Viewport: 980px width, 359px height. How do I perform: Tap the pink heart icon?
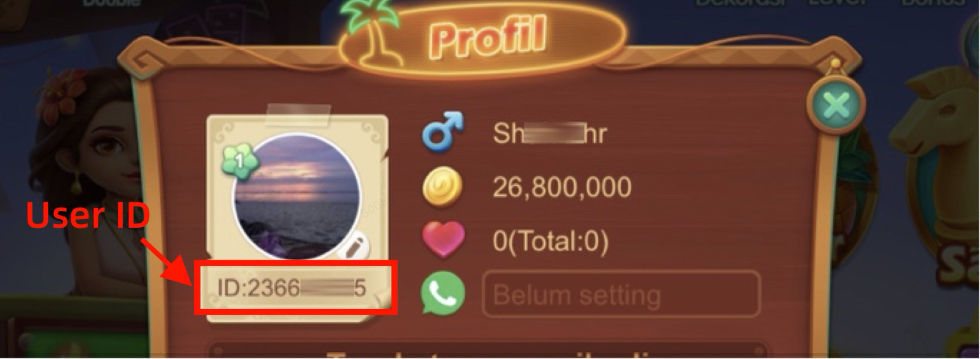click(443, 240)
